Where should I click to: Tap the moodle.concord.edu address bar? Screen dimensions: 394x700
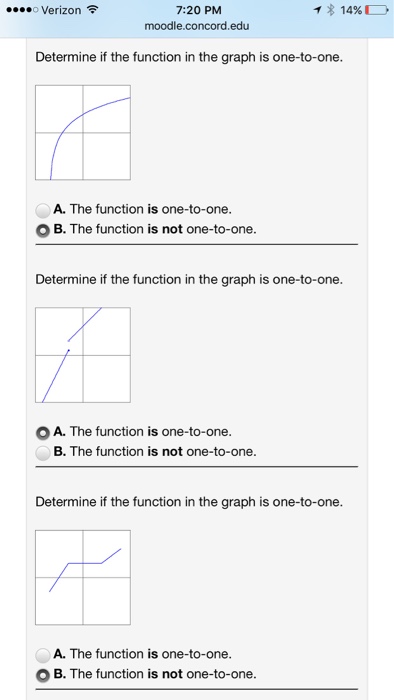(x=197, y=26)
